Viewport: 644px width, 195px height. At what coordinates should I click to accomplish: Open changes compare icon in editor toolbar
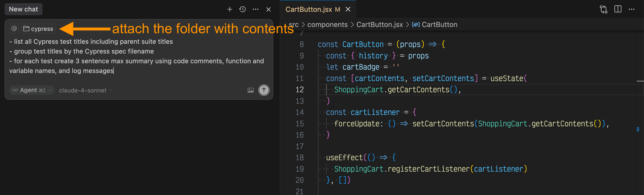click(603, 10)
